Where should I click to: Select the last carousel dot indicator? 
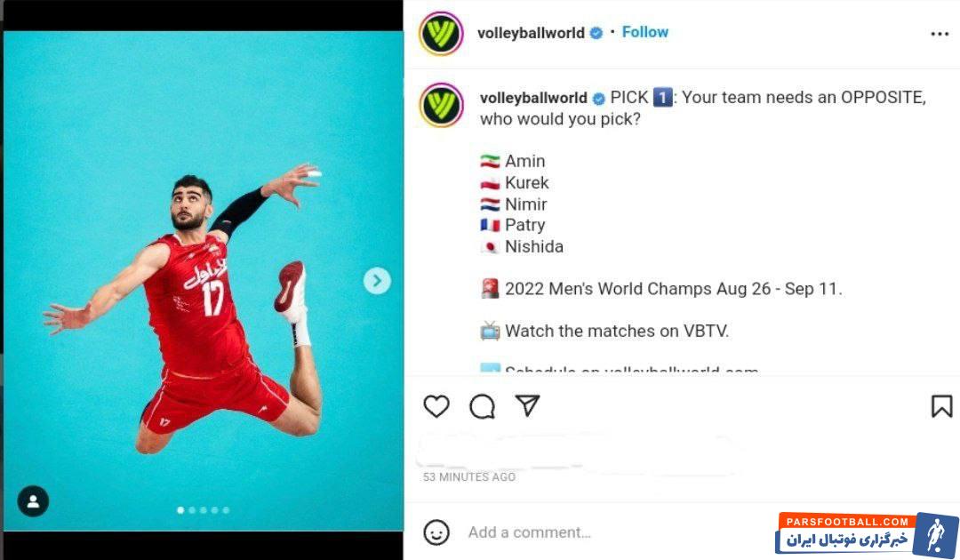pos(226,510)
